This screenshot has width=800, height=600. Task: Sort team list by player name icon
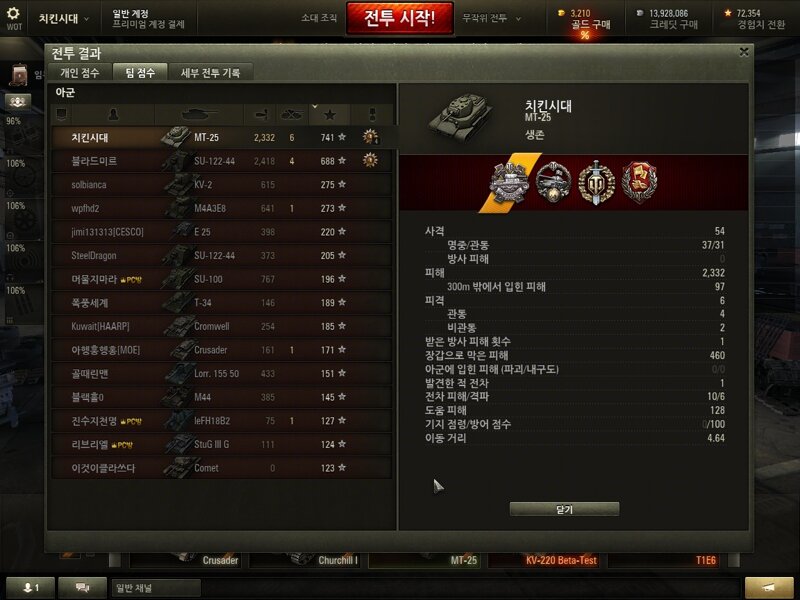[113, 114]
